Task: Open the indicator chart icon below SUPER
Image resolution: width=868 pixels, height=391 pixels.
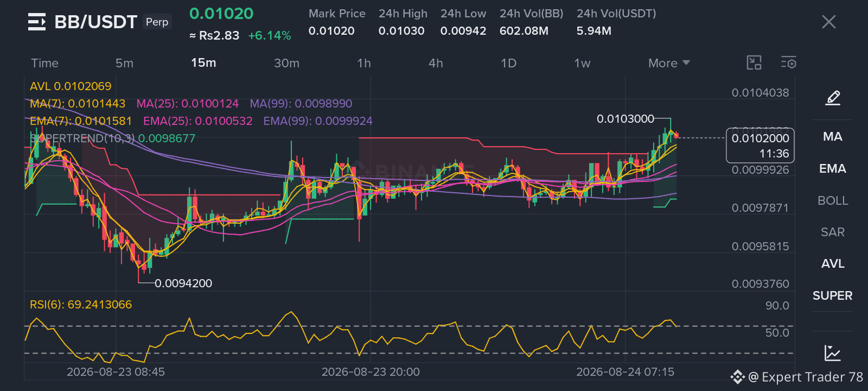Action: pos(833,353)
